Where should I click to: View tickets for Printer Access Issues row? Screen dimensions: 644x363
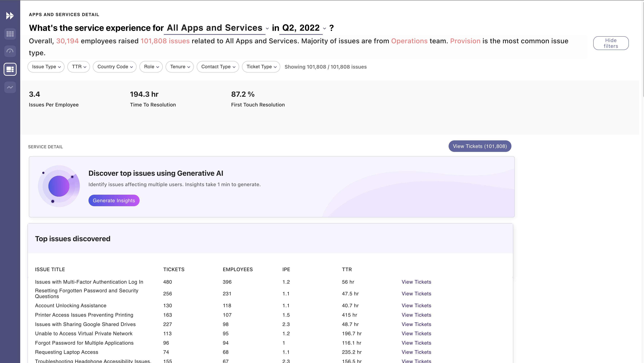coord(416,315)
